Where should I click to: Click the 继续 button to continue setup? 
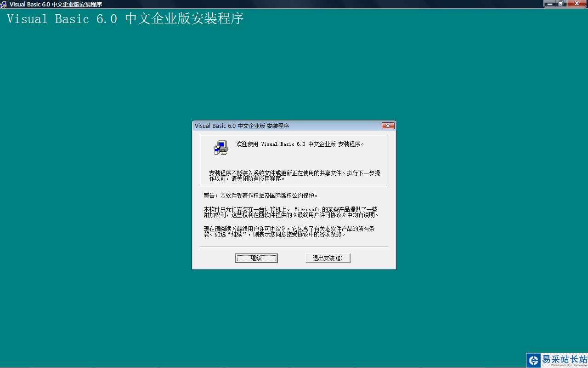256,258
